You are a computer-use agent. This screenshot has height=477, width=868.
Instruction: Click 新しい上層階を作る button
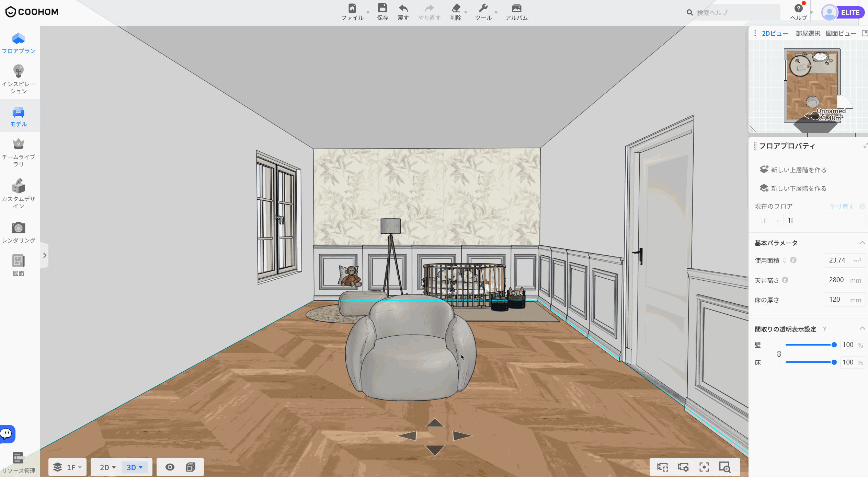tap(793, 170)
